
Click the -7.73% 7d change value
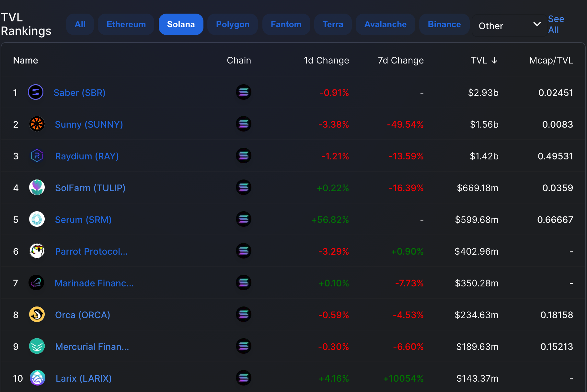409,283
